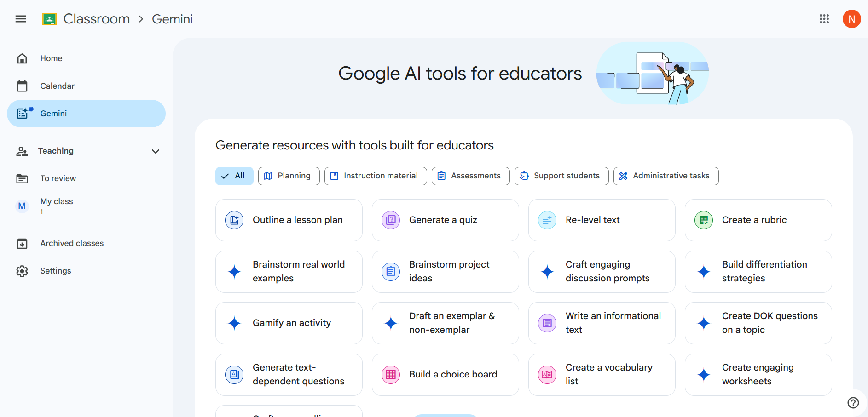This screenshot has height=417, width=868.
Task: Click the Google Classroom logo icon
Action: [49, 19]
